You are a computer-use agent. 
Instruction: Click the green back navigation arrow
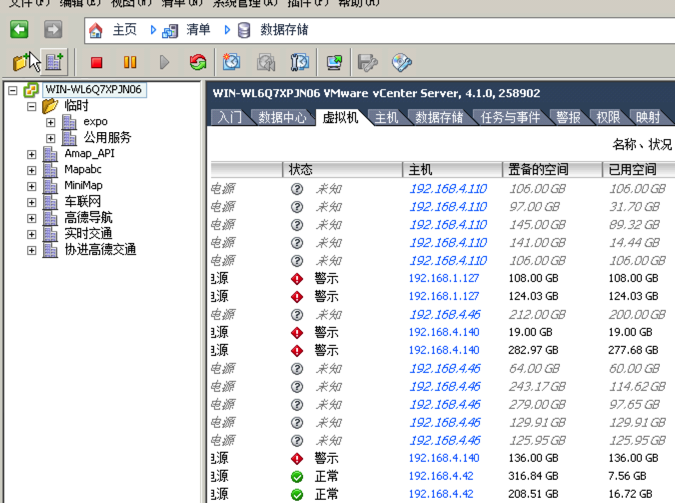[x=19, y=30]
